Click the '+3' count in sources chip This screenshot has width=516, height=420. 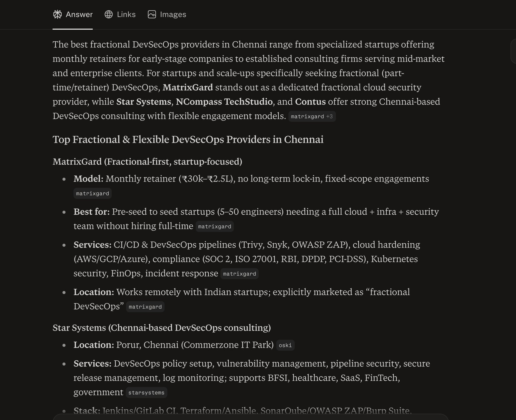coord(329,116)
